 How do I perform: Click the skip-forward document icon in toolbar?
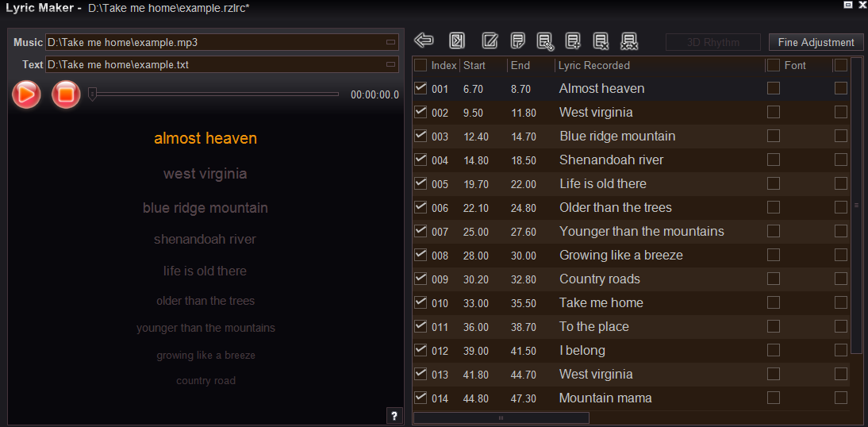(457, 40)
